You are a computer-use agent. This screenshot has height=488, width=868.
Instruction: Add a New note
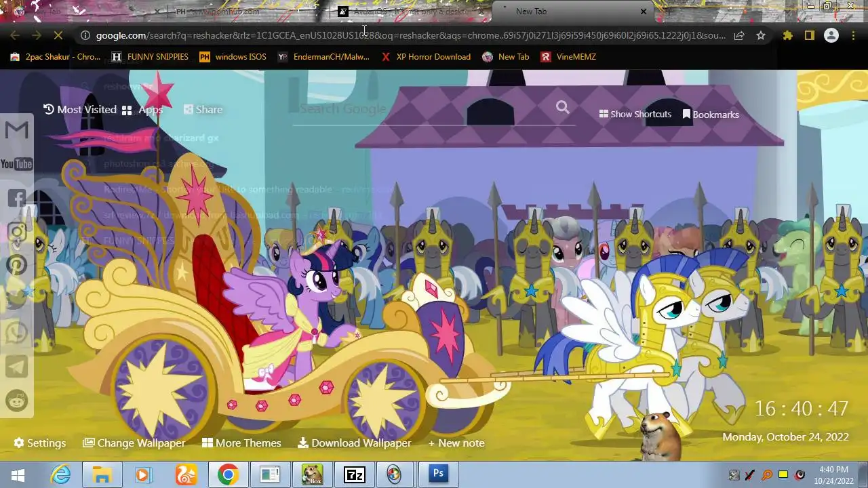[x=456, y=443]
